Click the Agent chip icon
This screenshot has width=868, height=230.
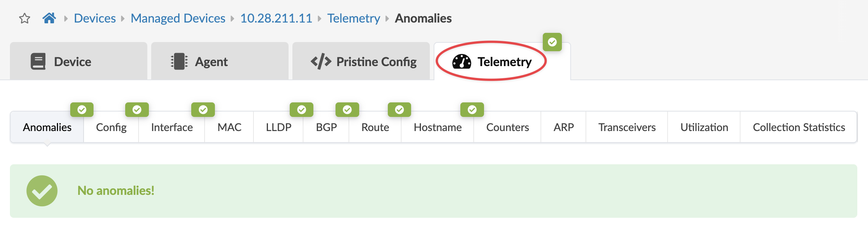click(179, 62)
